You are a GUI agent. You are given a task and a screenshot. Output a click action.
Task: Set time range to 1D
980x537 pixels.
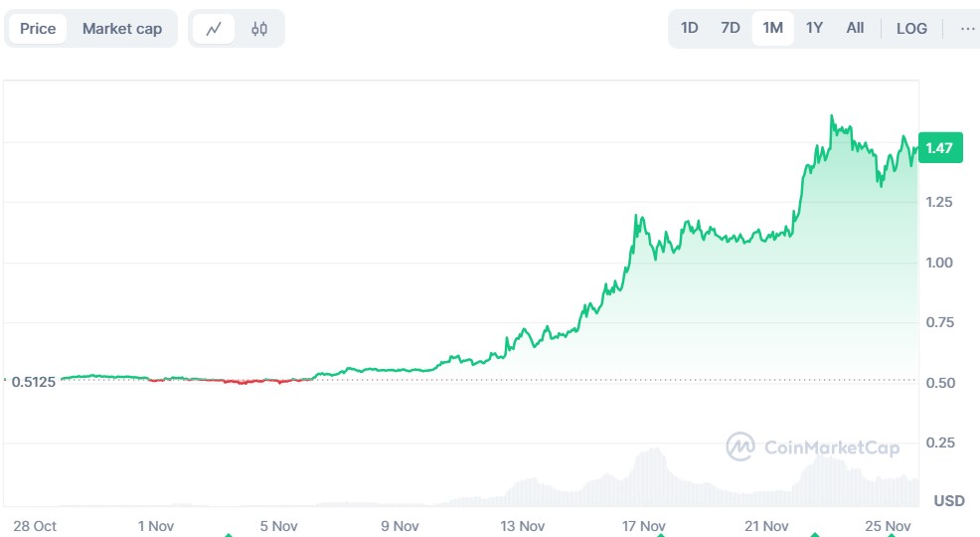[689, 28]
